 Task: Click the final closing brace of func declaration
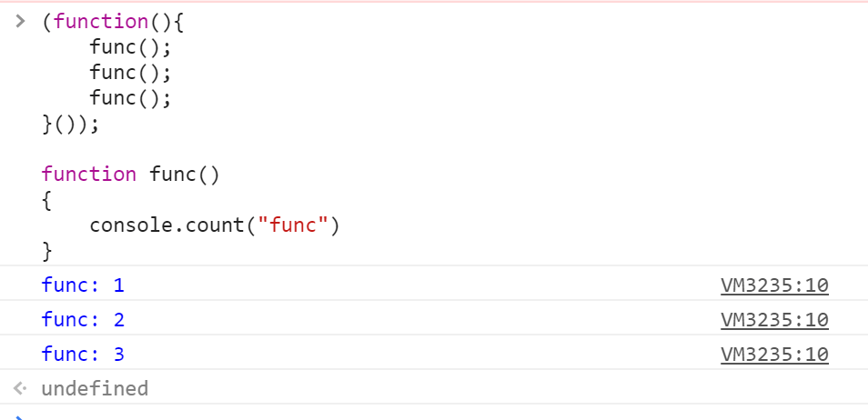pyautogui.click(x=47, y=251)
